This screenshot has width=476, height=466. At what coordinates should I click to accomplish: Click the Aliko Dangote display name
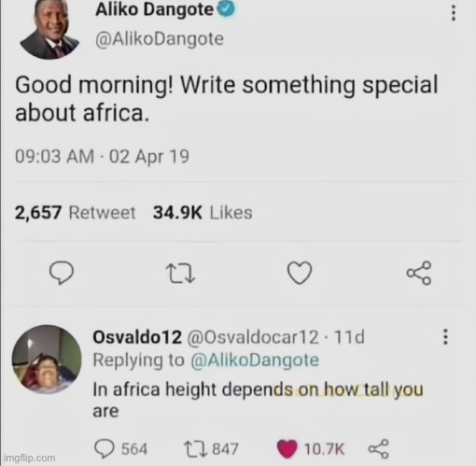(x=154, y=9)
